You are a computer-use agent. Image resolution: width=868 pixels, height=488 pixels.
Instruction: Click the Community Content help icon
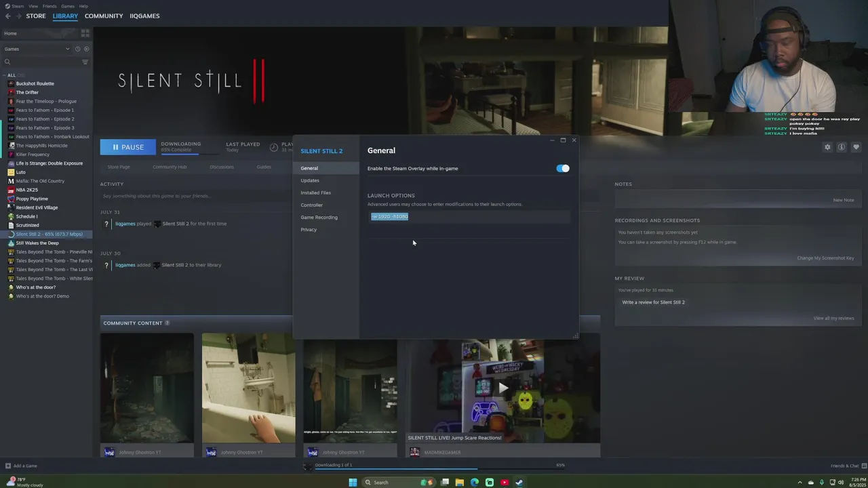tap(167, 323)
